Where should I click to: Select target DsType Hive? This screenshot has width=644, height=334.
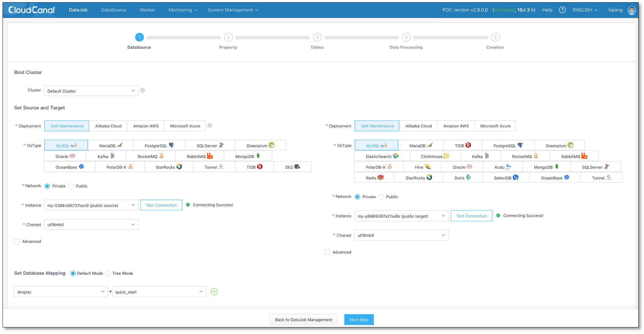423,167
